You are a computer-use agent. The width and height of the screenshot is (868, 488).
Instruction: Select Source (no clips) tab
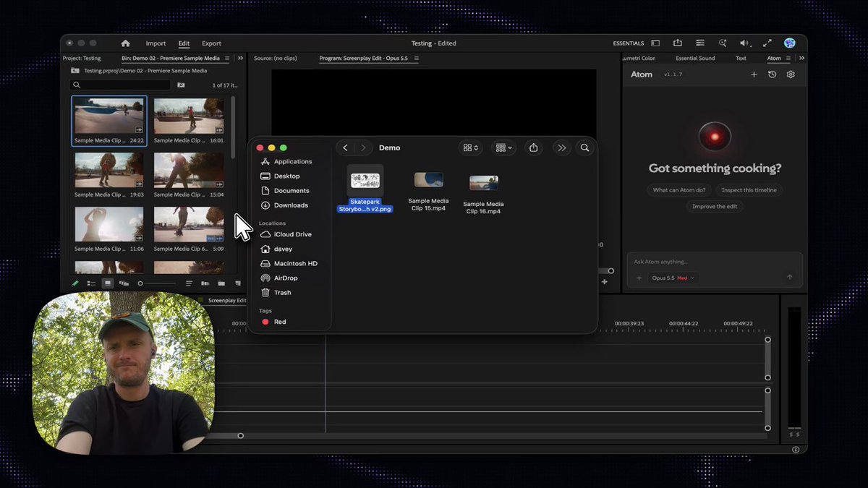[x=276, y=58]
